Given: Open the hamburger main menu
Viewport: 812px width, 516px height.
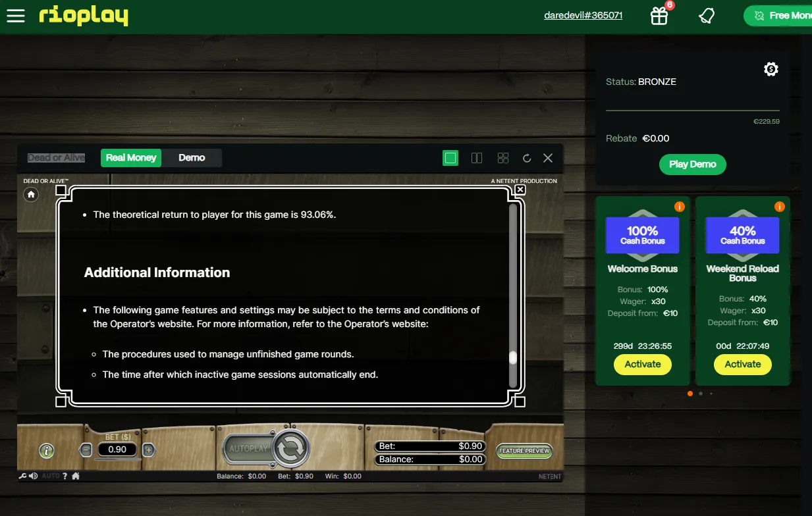Looking at the screenshot, I should [16, 16].
